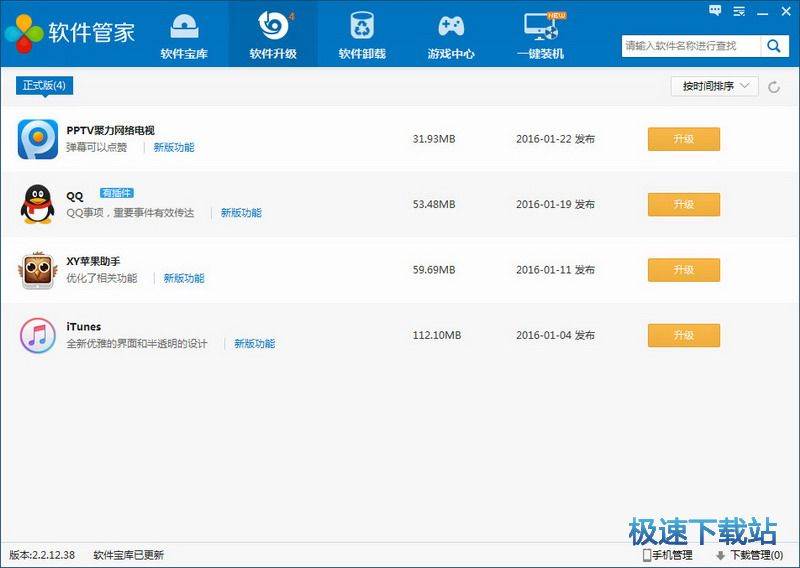Upgrade XY苹果助手

[683, 270]
